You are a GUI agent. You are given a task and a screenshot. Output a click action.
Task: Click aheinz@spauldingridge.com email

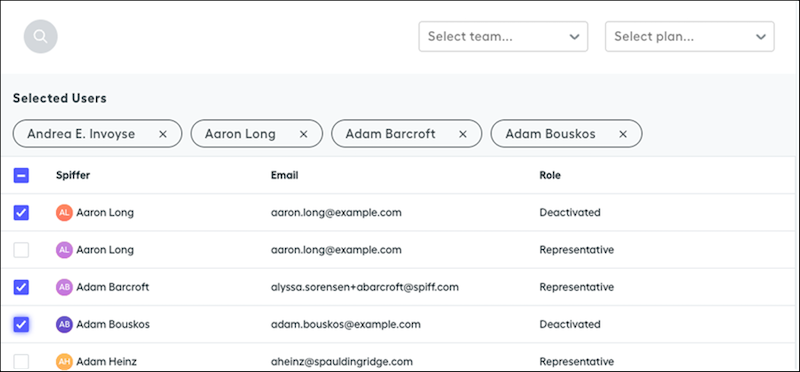pos(342,362)
